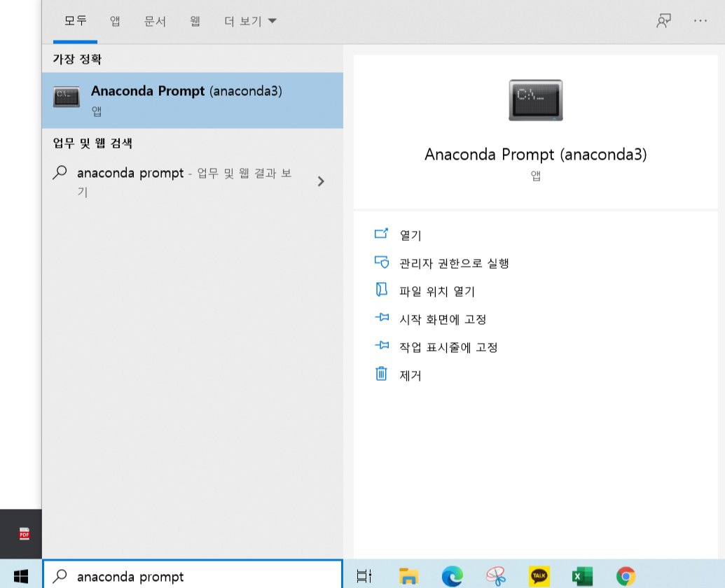This screenshot has width=725, height=588.
Task: Switch to the 문서 tab
Action: [x=155, y=21]
